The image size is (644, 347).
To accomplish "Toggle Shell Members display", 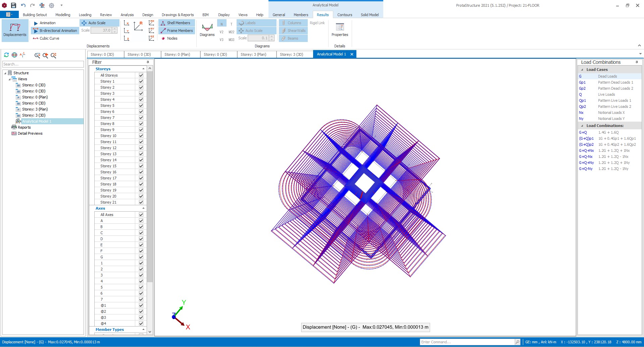I will (x=176, y=23).
